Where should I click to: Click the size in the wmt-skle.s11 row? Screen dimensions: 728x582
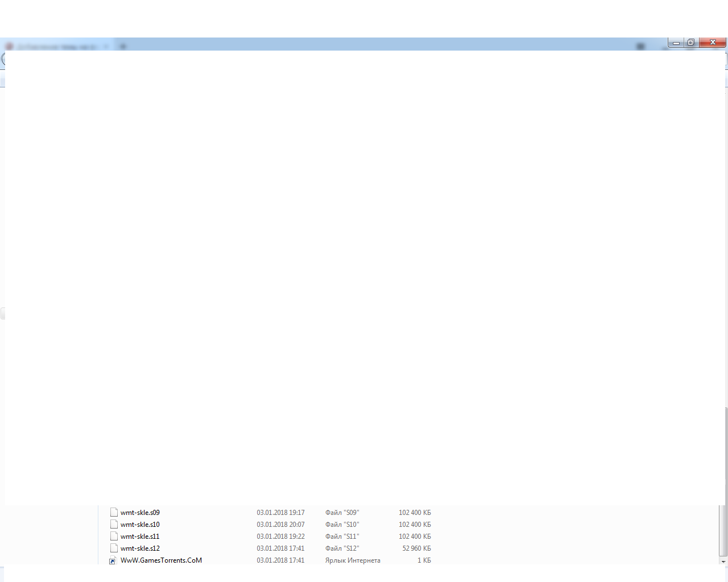click(415, 537)
